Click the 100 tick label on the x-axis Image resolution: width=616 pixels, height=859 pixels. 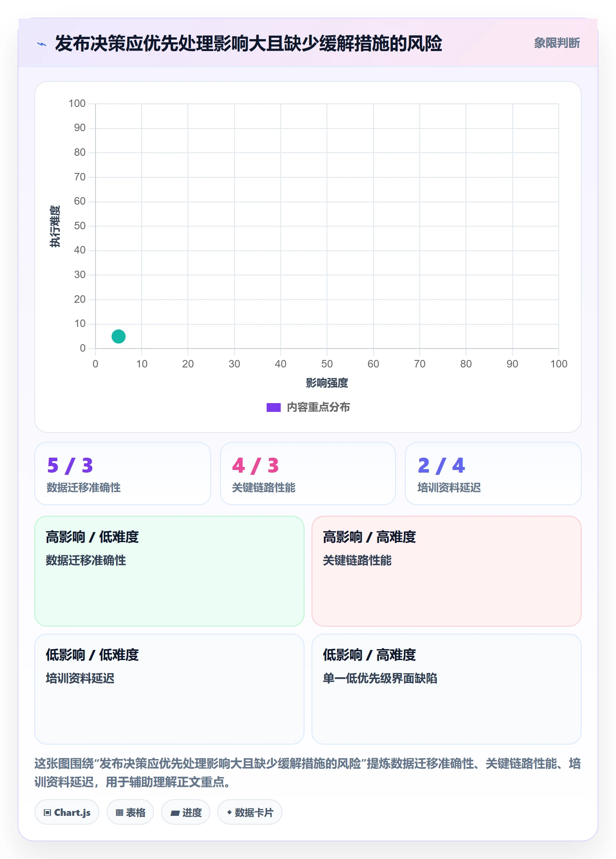(x=559, y=364)
